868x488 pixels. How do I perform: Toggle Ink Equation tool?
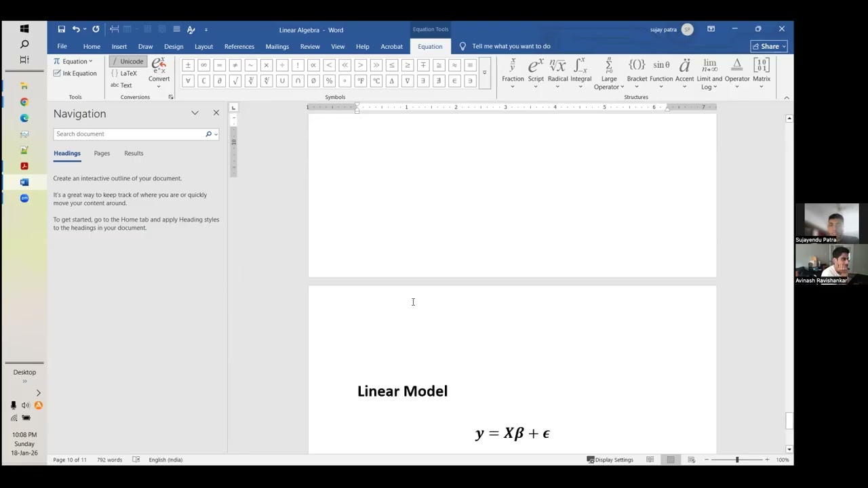point(75,73)
